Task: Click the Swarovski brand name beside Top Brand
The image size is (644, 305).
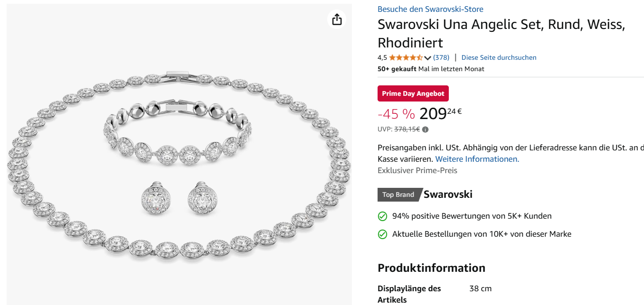Action: pyautogui.click(x=448, y=194)
